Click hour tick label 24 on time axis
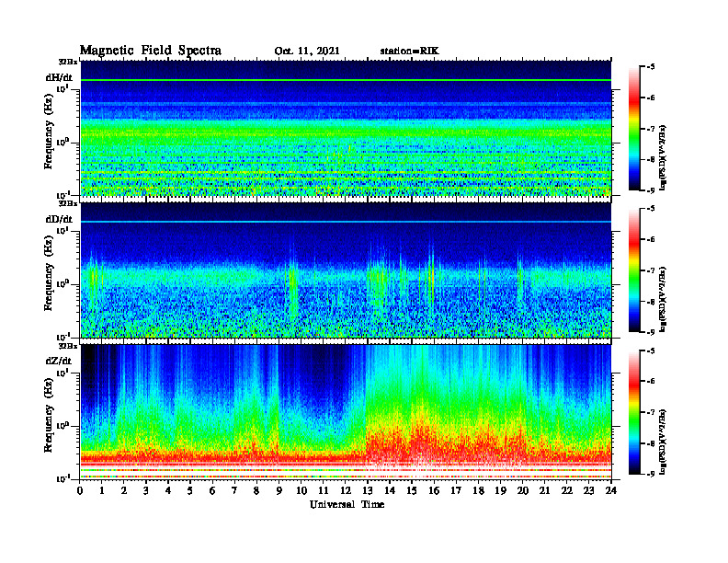Screen dimensions: 728x563 610,491
